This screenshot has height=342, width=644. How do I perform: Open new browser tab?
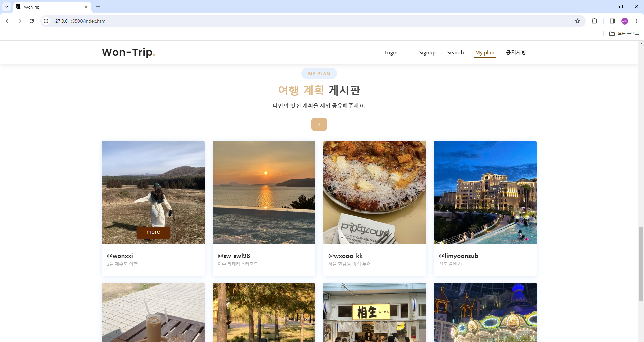[98, 7]
